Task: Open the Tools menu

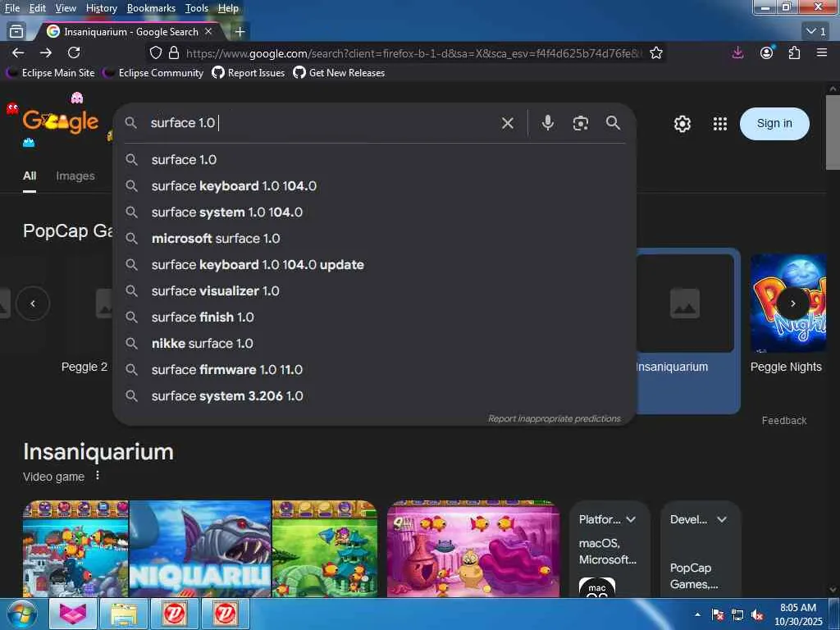Action: pos(197,8)
